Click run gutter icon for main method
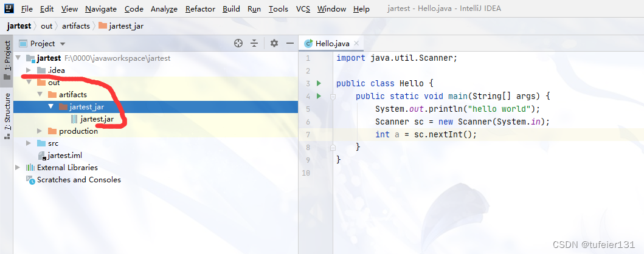The image size is (644, 254). (x=319, y=97)
